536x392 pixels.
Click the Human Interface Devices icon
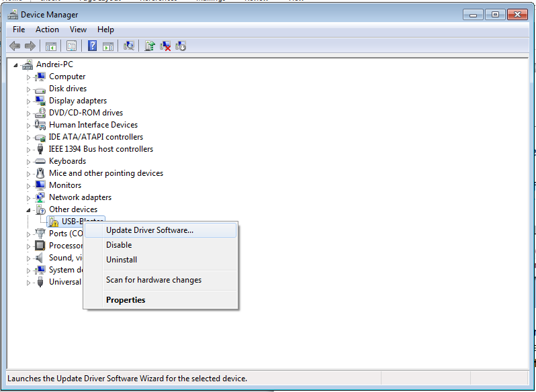click(40, 125)
